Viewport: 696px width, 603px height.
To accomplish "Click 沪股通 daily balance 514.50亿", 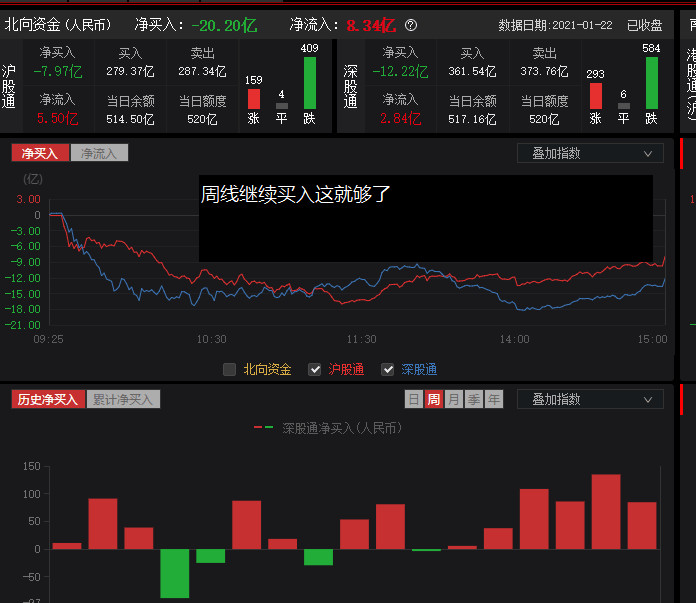I will coord(130,119).
